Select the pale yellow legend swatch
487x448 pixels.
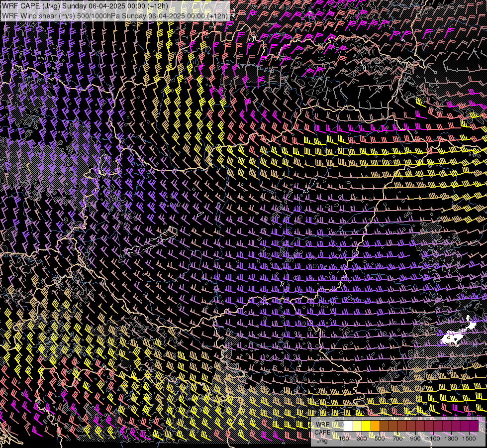click(358, 426)
